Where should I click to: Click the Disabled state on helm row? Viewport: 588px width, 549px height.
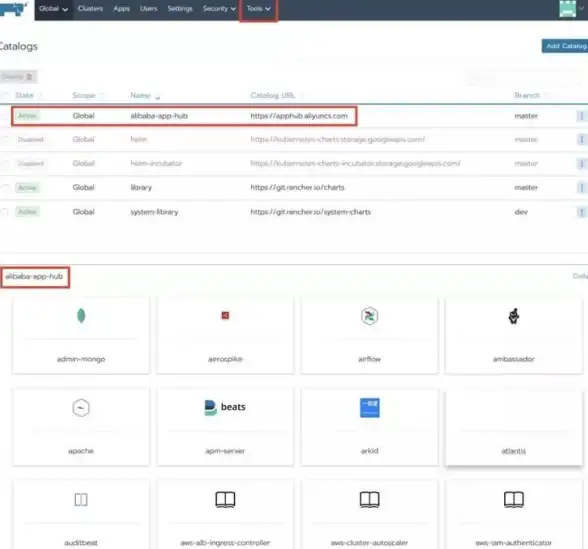coord(31,140)
